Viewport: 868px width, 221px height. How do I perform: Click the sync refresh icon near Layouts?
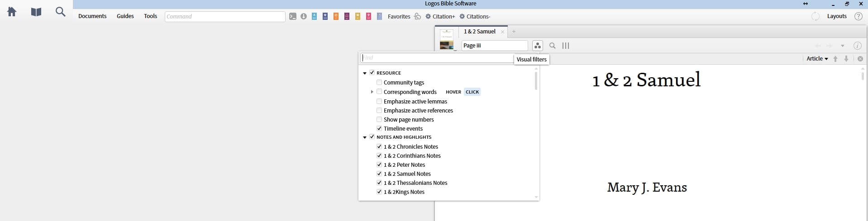(x=816, y=16)
